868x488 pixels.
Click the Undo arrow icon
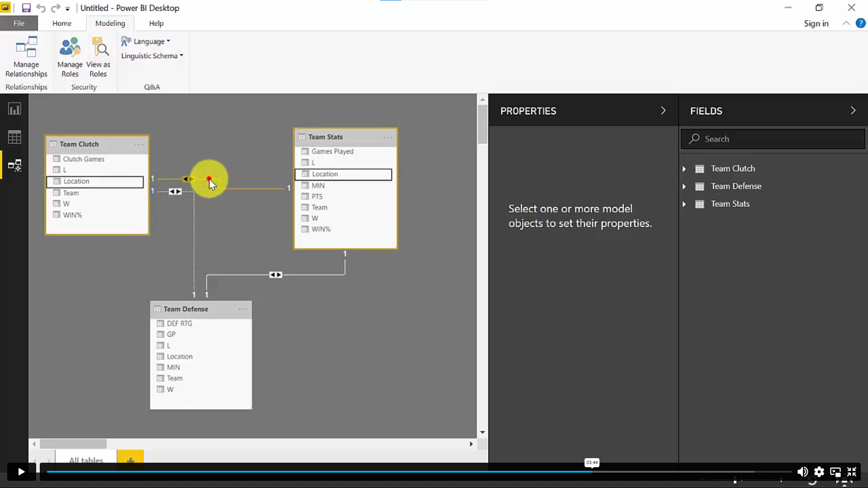coord(41,8)
